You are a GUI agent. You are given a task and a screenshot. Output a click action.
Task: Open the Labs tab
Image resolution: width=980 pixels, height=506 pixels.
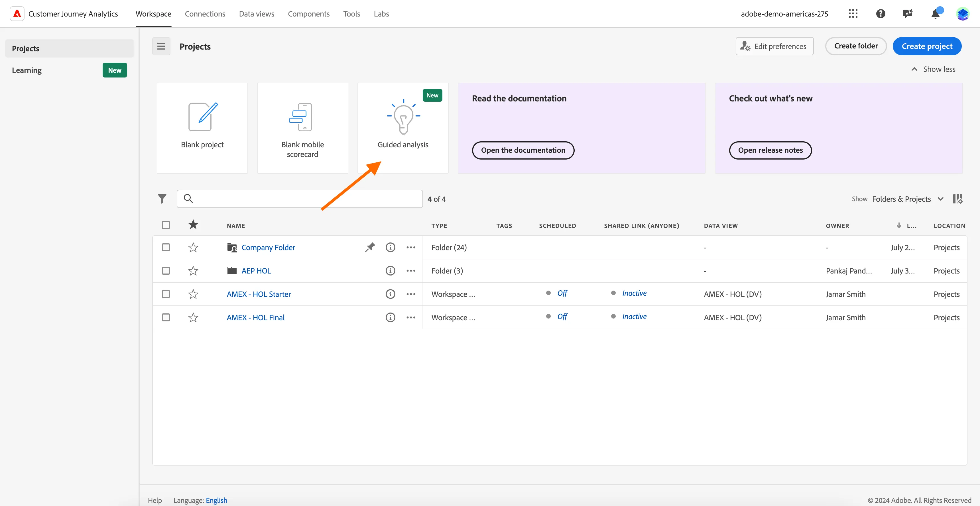click(x=381, y=14)
